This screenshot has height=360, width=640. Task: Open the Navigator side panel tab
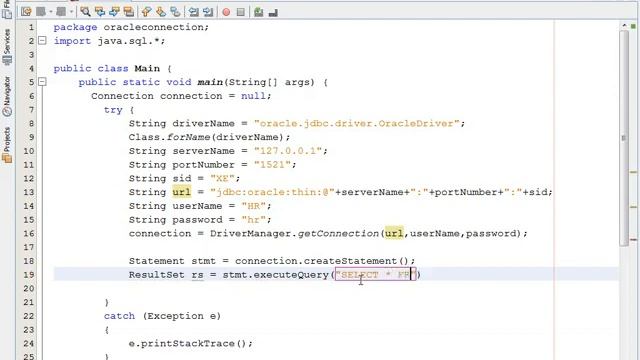pyautogui.click(x=7, y=96)
